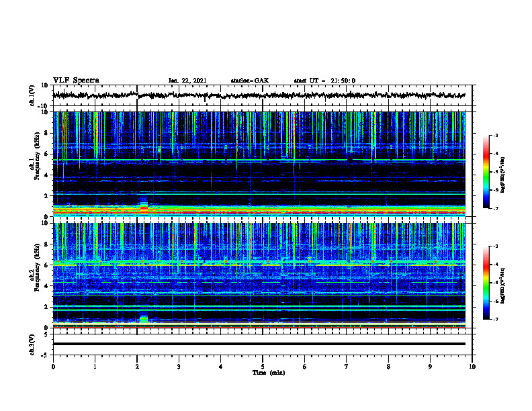Image resolution: width=532 pixels, height=411 pixels.
Task: Click the red burst near 2 min in ch.1 spectrogram
Action: 144,209
